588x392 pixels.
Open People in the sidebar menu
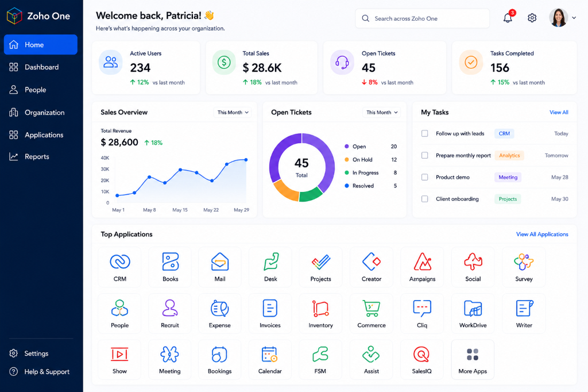click(41, 90)
